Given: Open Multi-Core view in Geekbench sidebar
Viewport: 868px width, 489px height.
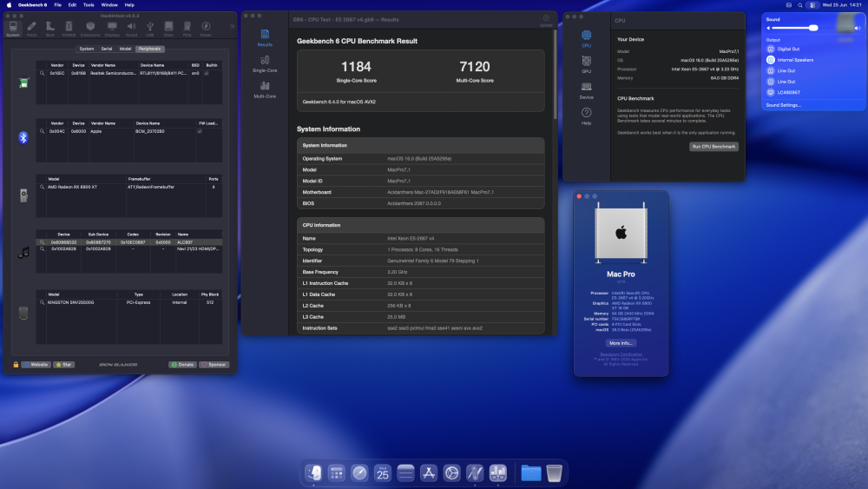Looking at the screenshot, I should coord(265,89).
